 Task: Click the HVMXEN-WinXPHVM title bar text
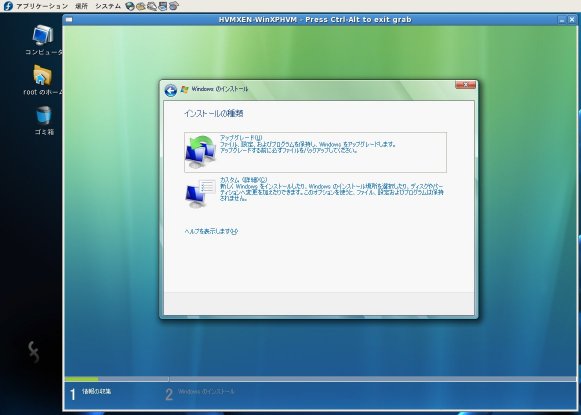[x=315, y=20]
